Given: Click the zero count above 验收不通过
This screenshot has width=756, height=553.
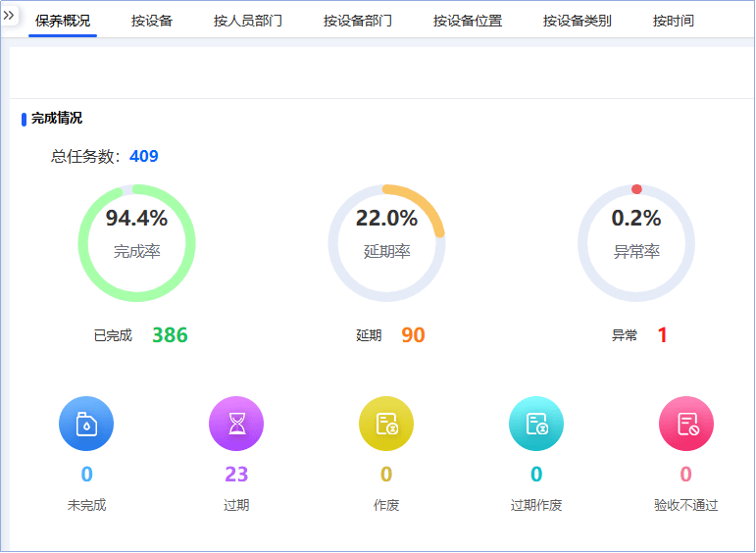Looking at the screenshot, I should (x=686, y=475).
